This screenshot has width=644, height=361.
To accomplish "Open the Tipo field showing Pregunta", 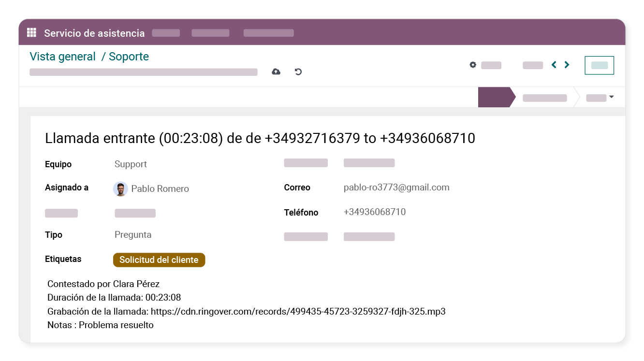I will (x=133, y=234).
